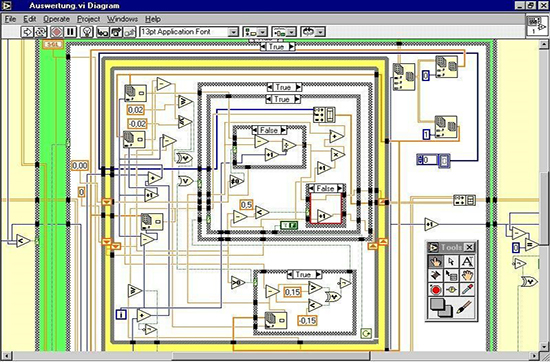Open the Project menu

coord(88,19)
